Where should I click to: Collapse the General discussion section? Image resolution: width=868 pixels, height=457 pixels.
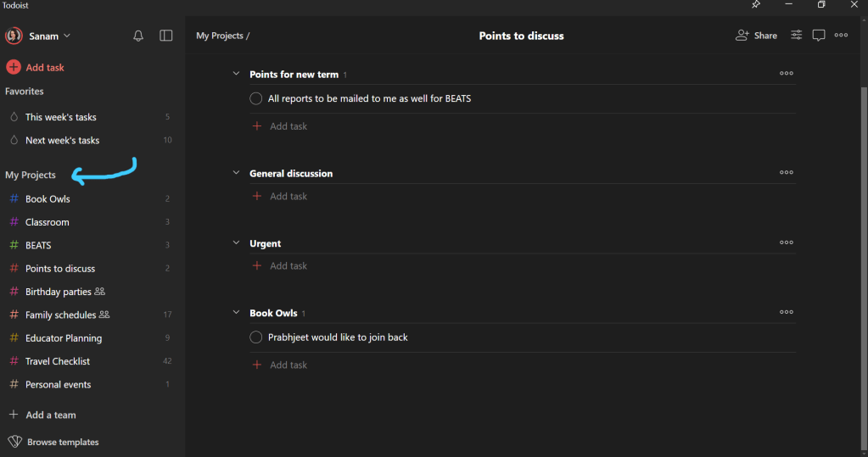coord(236,173)
